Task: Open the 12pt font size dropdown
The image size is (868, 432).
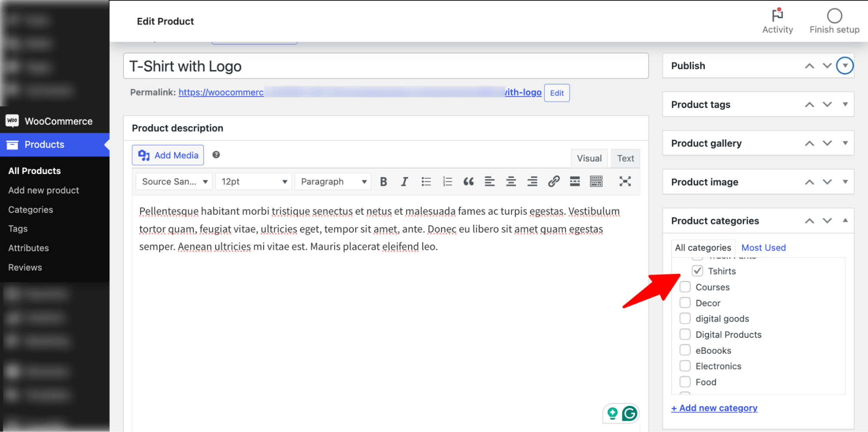Action: (253, 182)
